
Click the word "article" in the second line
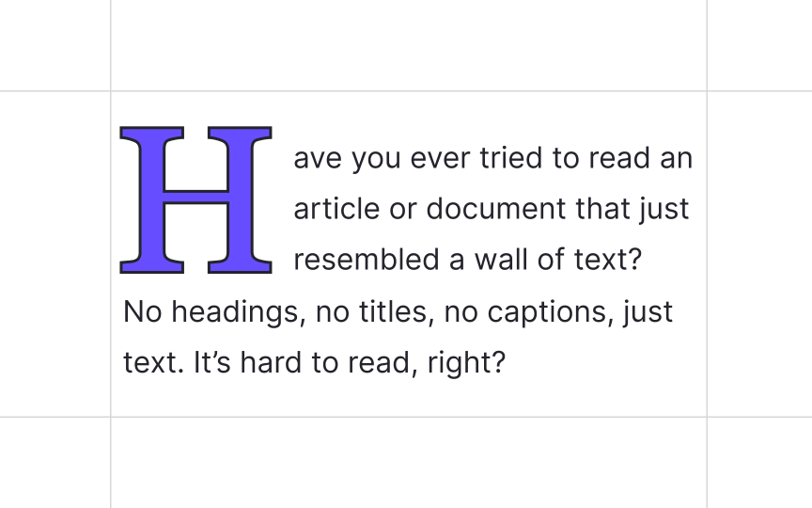pos(336,209)
